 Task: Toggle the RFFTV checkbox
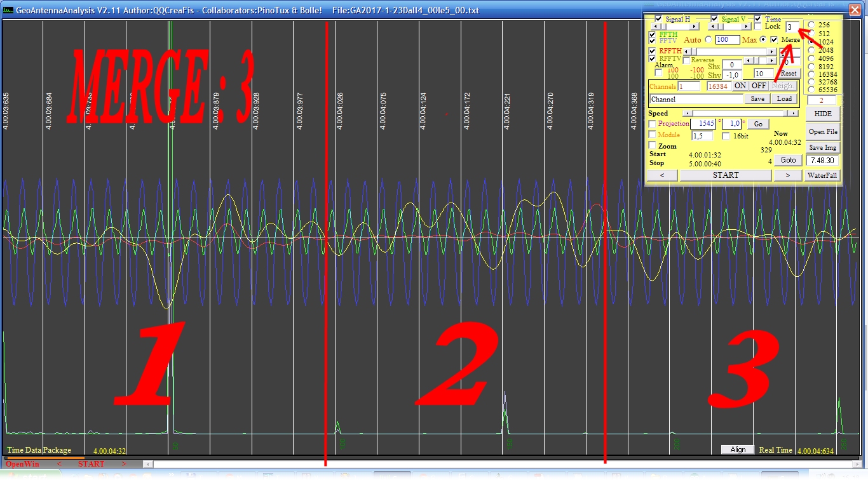[652, 58]
